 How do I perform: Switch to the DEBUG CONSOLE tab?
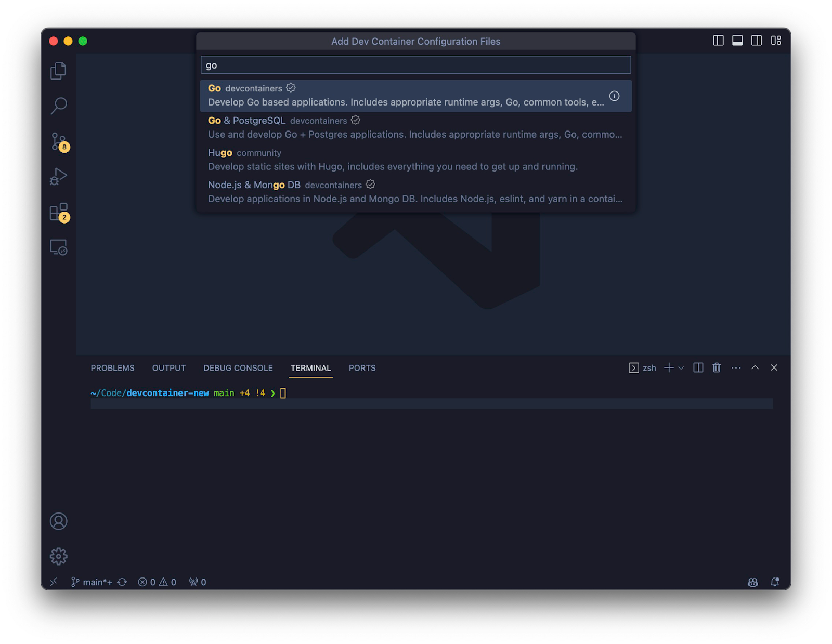coord(238,368)
